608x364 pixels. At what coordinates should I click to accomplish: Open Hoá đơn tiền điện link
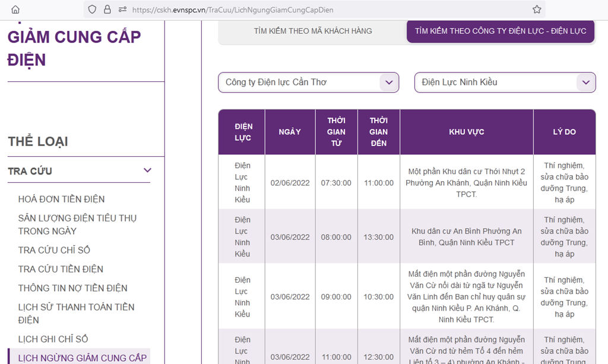point(61,199)
